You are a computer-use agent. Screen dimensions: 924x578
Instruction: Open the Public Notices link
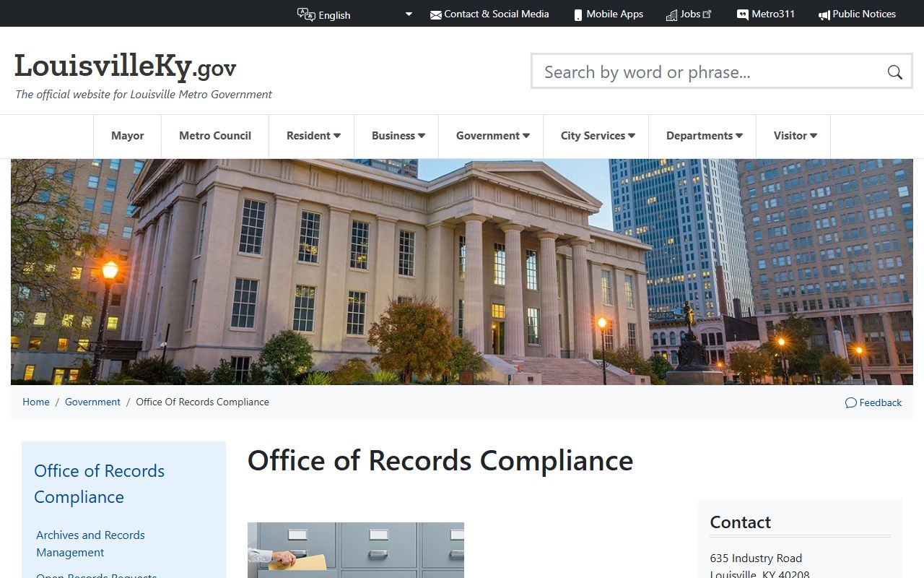pos(864,14)
